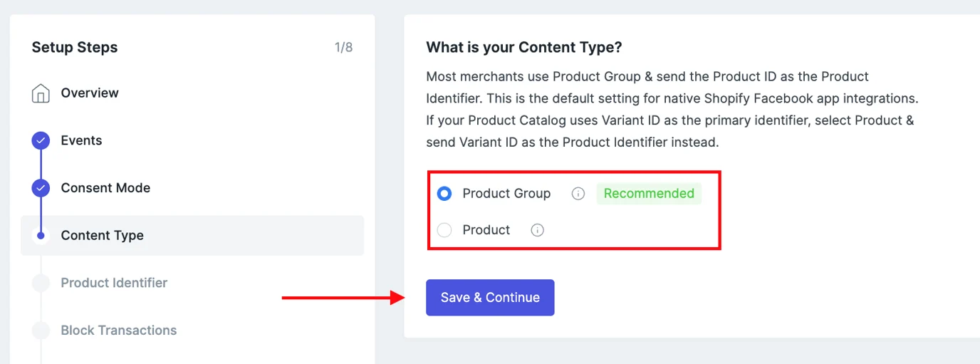
Task: Navigate to Consent Mode step label
Action: pos(105,188)
